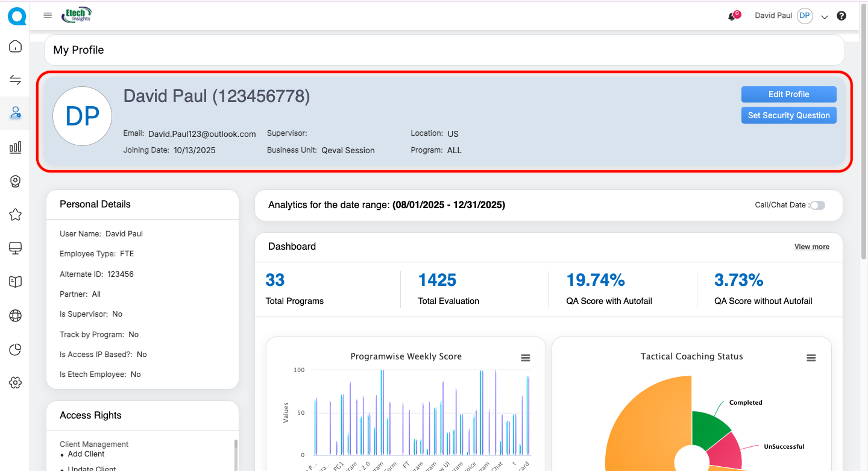Open the globe icon in sidebar
The width and height of the screenshot is (868, 471).
pyautogui.click(x=16, y=315)
